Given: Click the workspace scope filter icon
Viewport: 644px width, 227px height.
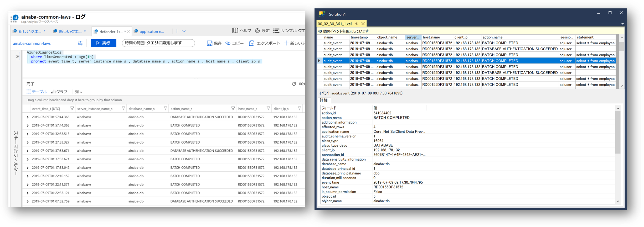Looking at the screenshot, I should [x=80, y=43].
